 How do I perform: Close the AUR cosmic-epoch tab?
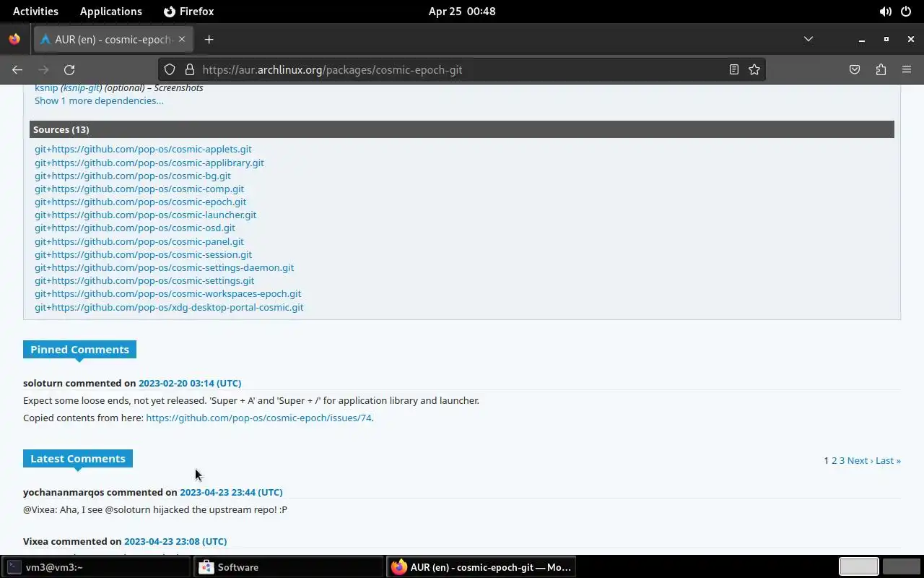tap(182, 39)
